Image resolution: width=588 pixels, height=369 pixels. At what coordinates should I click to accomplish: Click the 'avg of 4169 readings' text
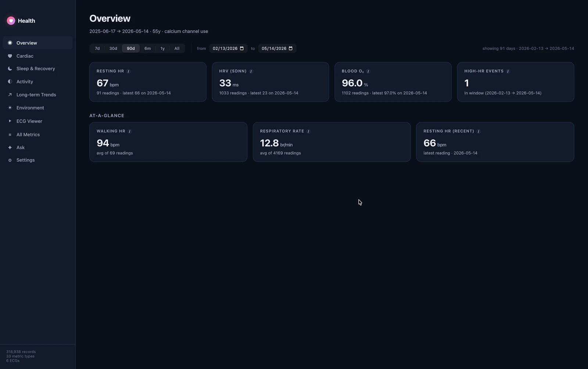(280, 153)
